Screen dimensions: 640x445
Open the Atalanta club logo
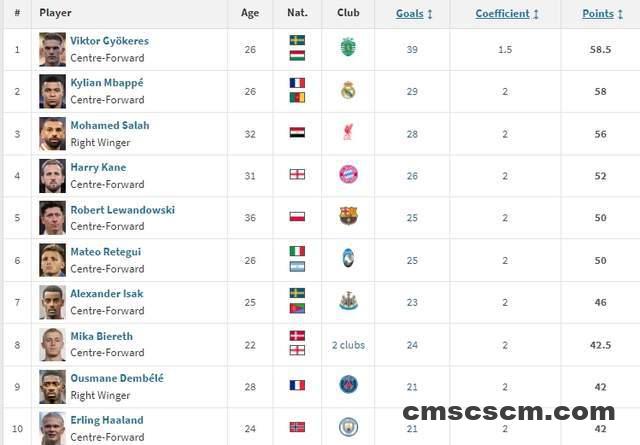tap(348, 258)
